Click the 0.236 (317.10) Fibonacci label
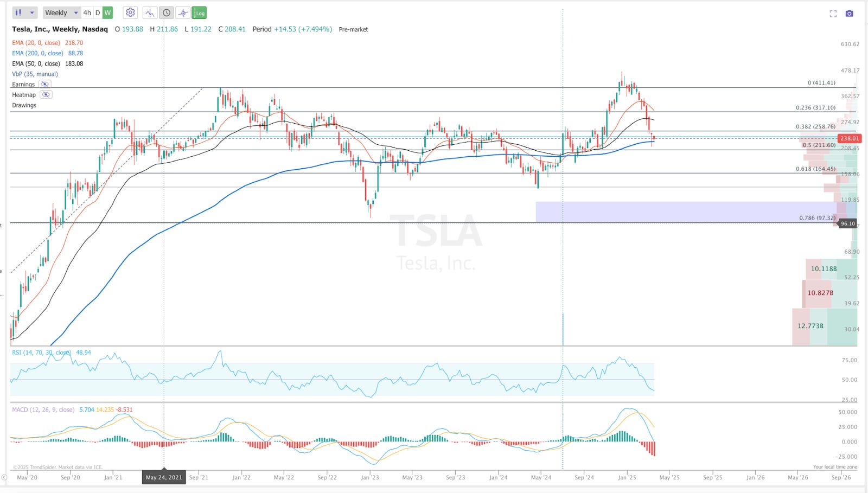 [815, 107]
